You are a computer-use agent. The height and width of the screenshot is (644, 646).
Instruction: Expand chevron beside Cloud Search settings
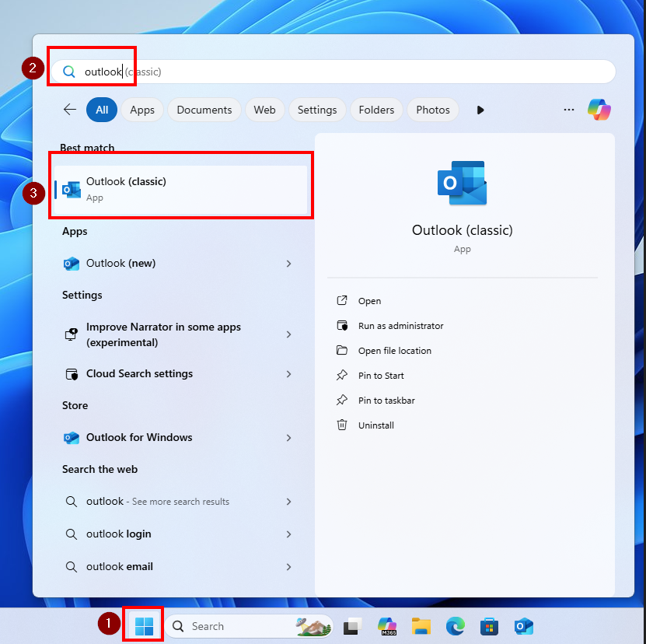pos(289,374)
